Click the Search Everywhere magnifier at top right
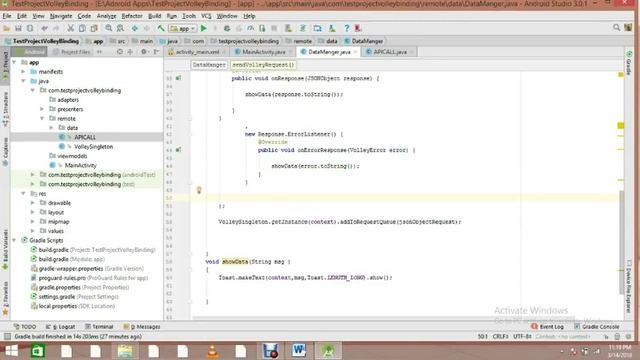This screenshot has width=640, height=360. coord(616,28)
